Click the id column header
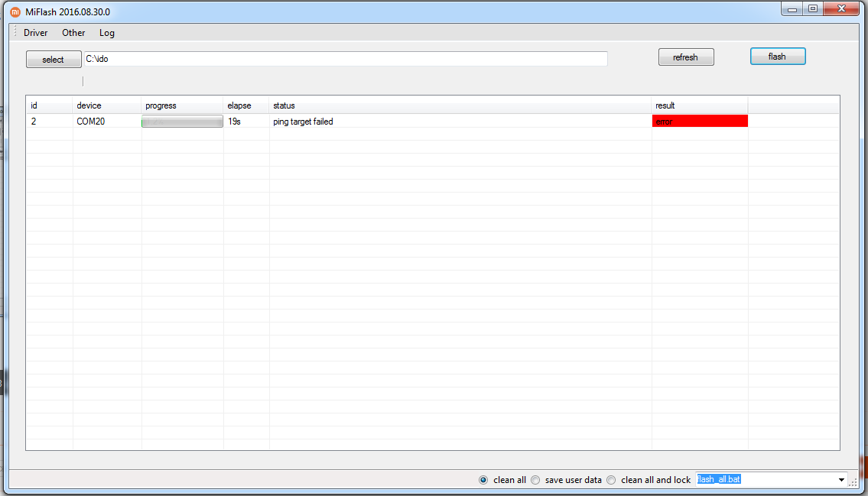Viewport: 868px width, 496px height. [49, 105]
